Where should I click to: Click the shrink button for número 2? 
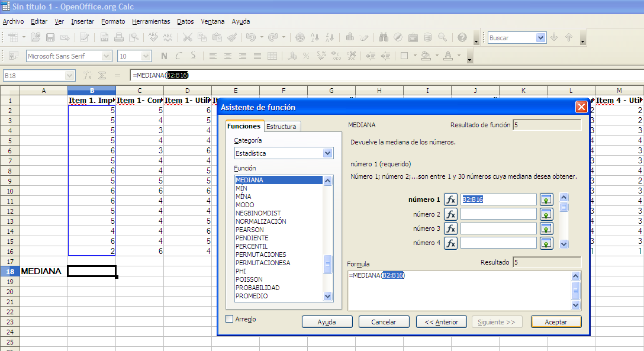[x=546, y=214]
